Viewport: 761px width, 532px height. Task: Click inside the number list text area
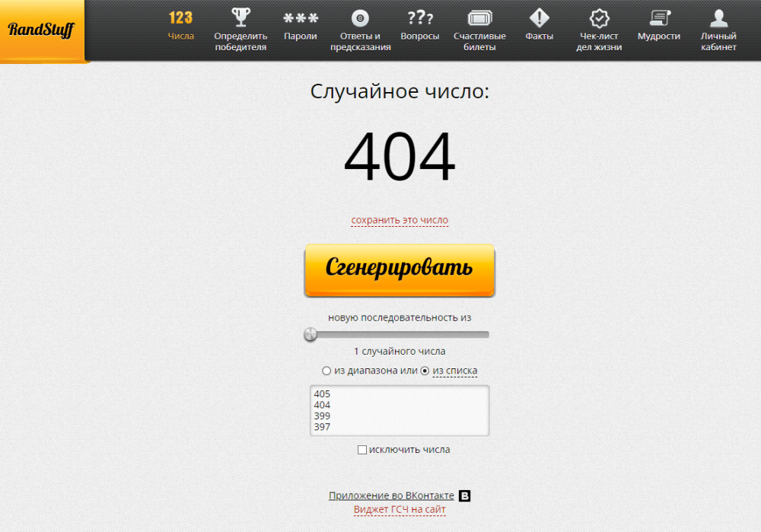400,410
